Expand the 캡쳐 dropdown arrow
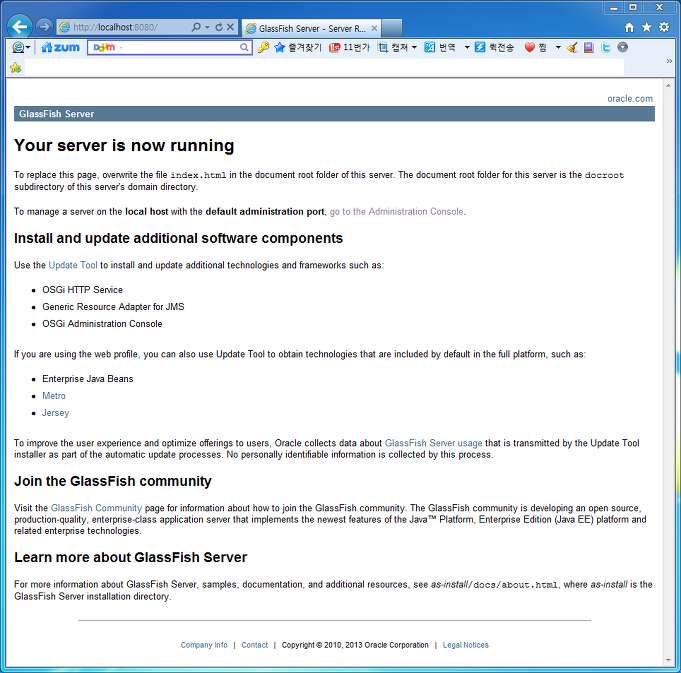This screenshot has height=673, width=681. coord(414,47)
